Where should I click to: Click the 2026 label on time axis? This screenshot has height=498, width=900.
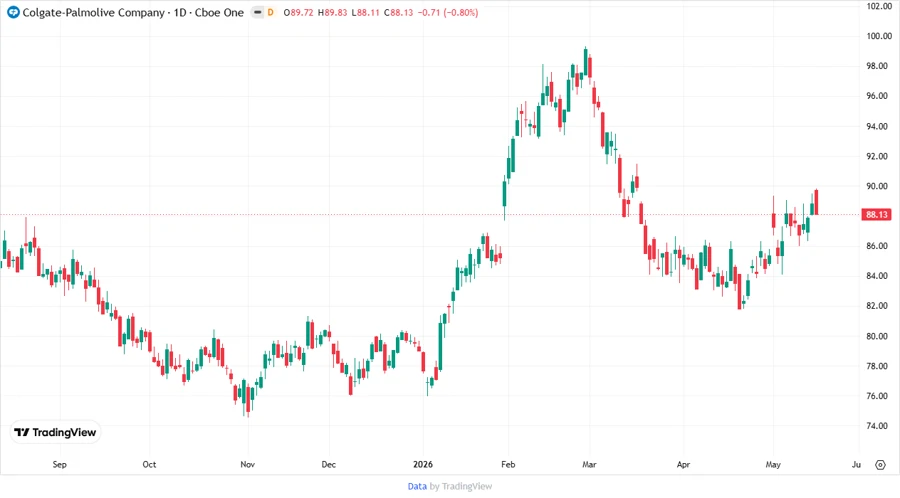pos(423,465)
